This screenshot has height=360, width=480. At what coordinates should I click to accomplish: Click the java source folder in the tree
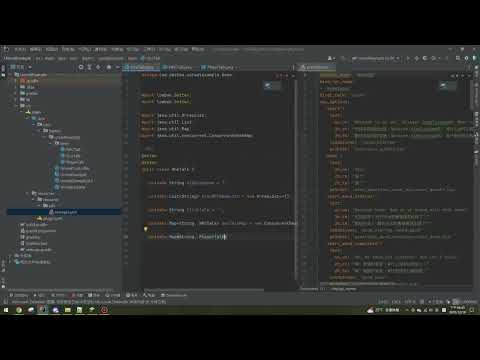[x=39, y=119]
